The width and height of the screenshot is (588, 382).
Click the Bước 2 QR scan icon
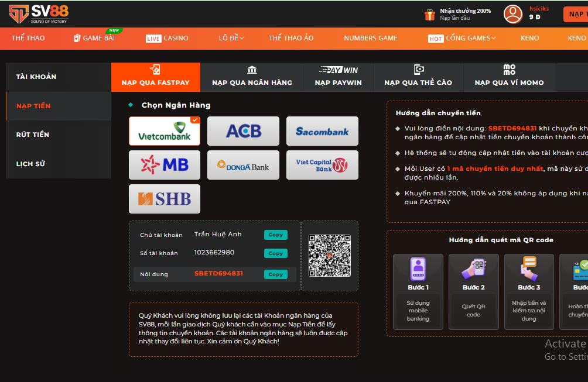coord(474,269)
